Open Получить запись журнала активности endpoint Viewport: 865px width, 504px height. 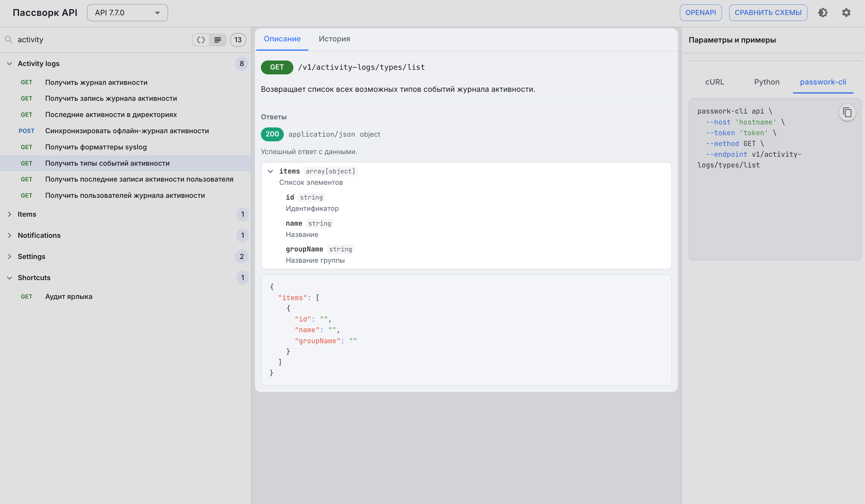(x=125, y=99)
